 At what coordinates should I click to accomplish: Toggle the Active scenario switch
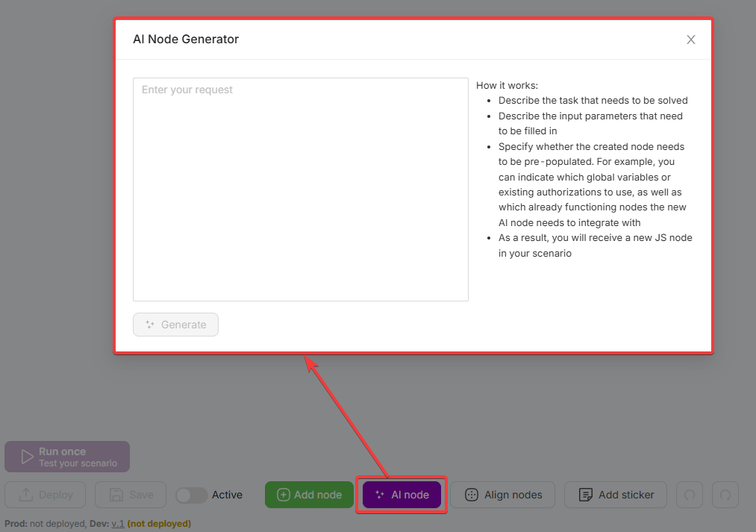pos(191,495)
